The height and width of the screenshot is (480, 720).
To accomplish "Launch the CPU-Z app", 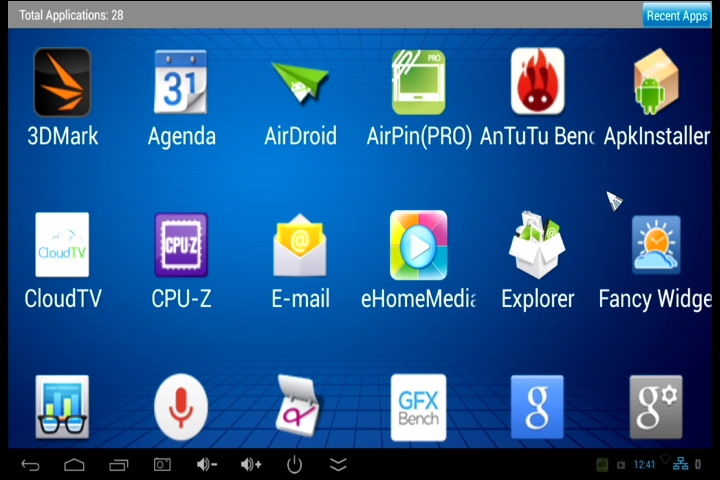I will 181,245.
